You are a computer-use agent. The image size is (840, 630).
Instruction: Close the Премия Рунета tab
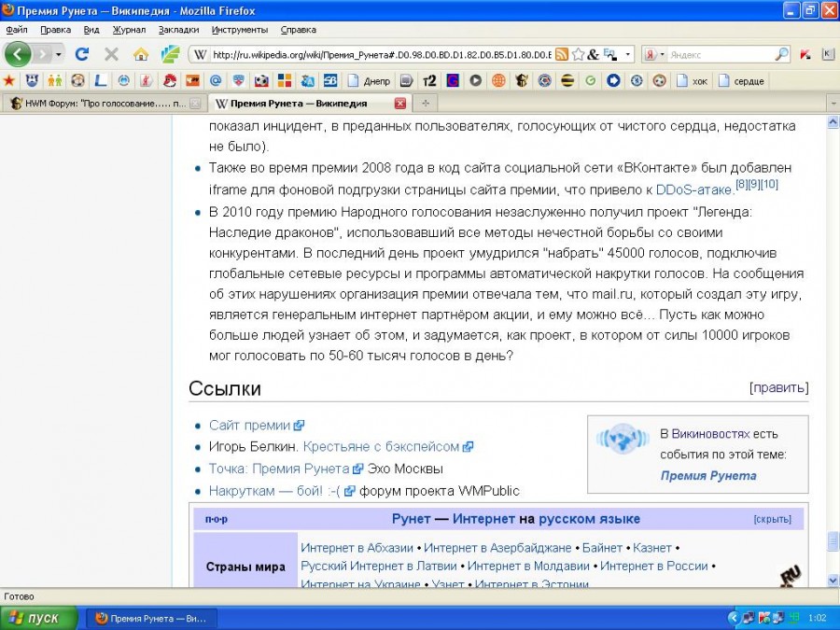tap(400, 104)
